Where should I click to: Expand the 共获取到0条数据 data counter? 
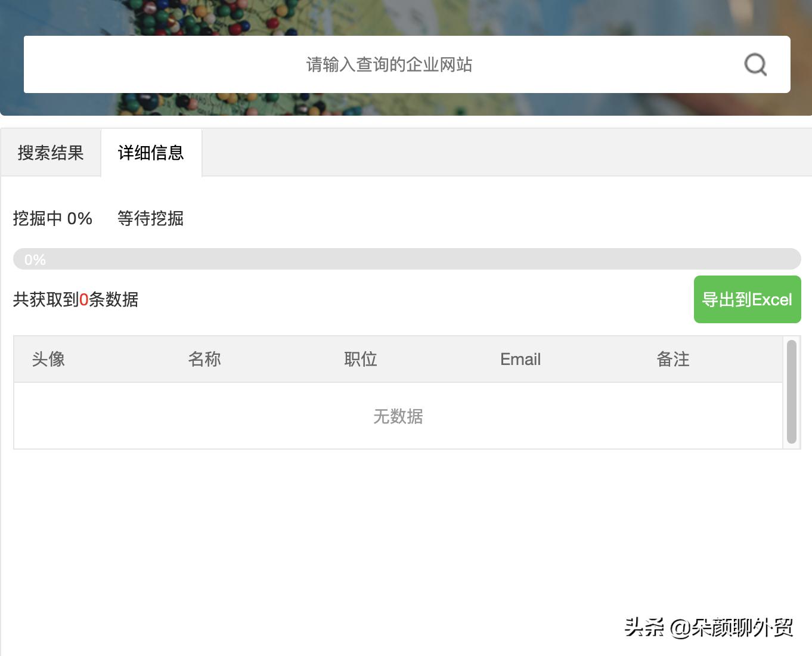pos(75,300)
